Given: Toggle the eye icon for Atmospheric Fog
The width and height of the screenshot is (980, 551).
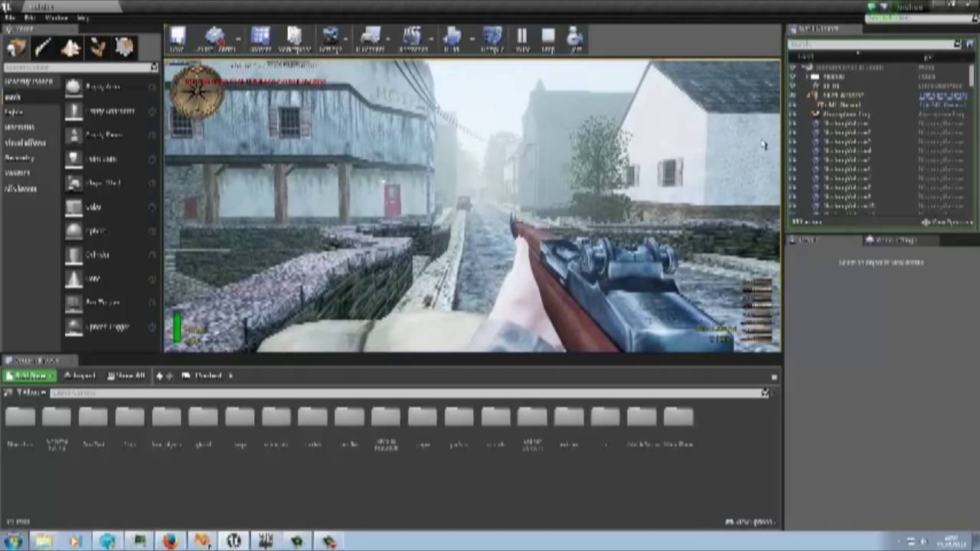Looking at the screenshot, I should (x=792, y=114).
